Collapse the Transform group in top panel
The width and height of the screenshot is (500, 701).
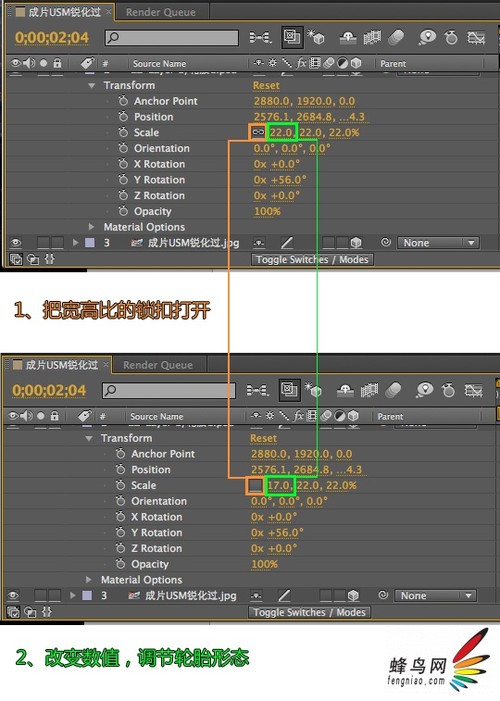point(91,85)
